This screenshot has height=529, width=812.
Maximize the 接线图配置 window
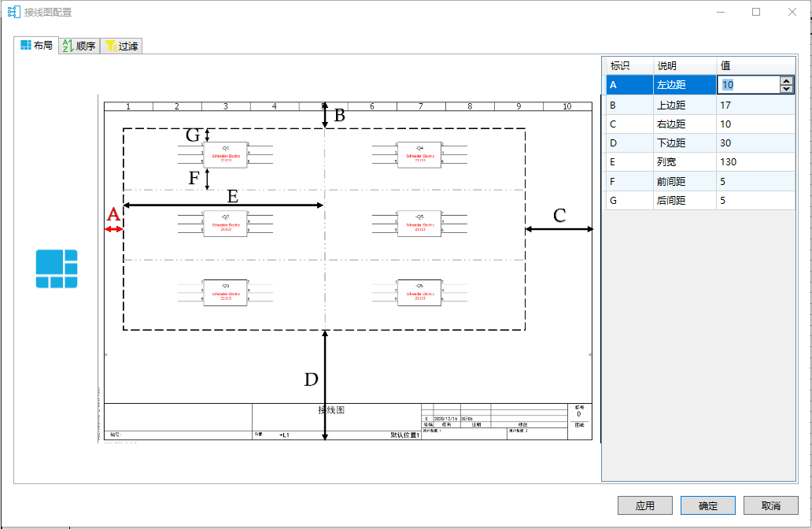click(x=756, y=12)
